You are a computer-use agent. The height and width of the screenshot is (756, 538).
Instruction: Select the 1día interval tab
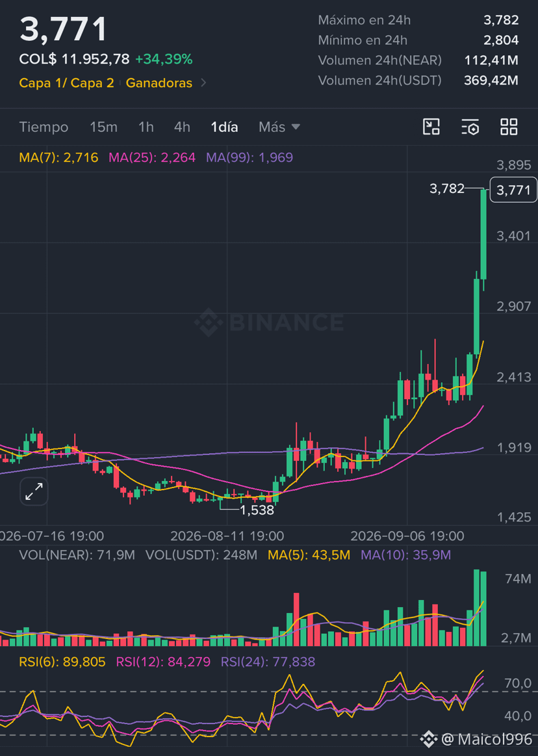224,127
